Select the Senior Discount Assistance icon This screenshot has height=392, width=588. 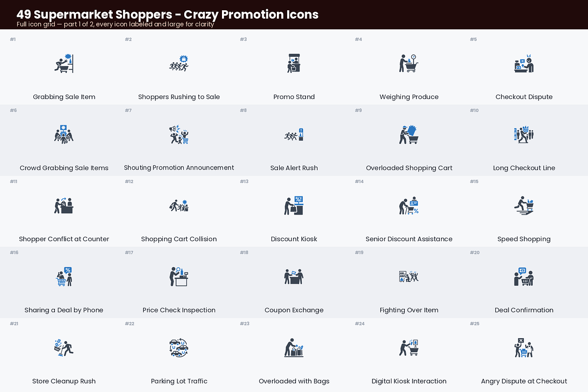pos(409,206)
